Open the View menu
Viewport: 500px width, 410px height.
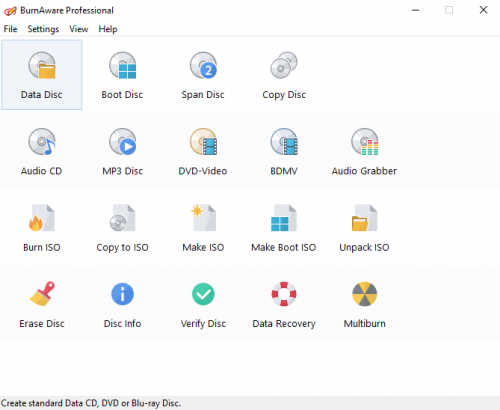79,29
